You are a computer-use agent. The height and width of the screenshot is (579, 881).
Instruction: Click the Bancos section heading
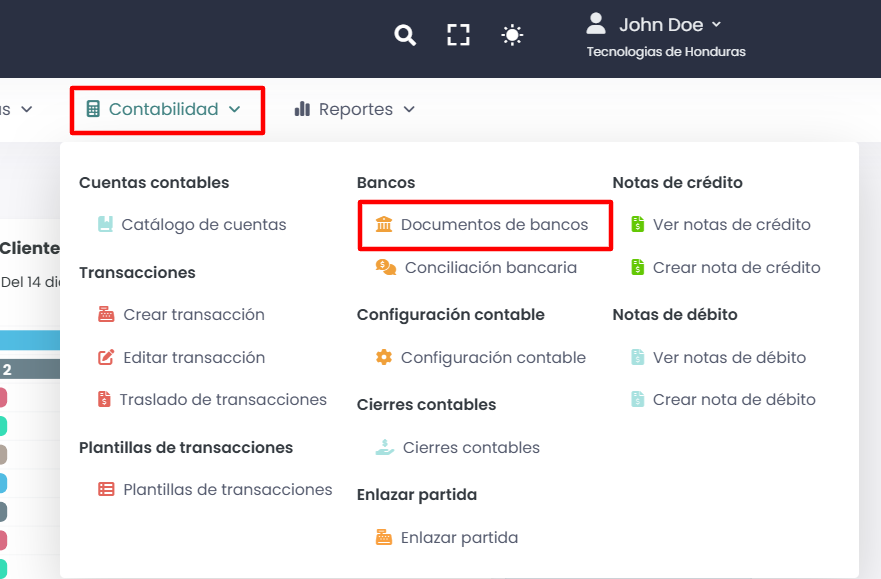[386, 183]
